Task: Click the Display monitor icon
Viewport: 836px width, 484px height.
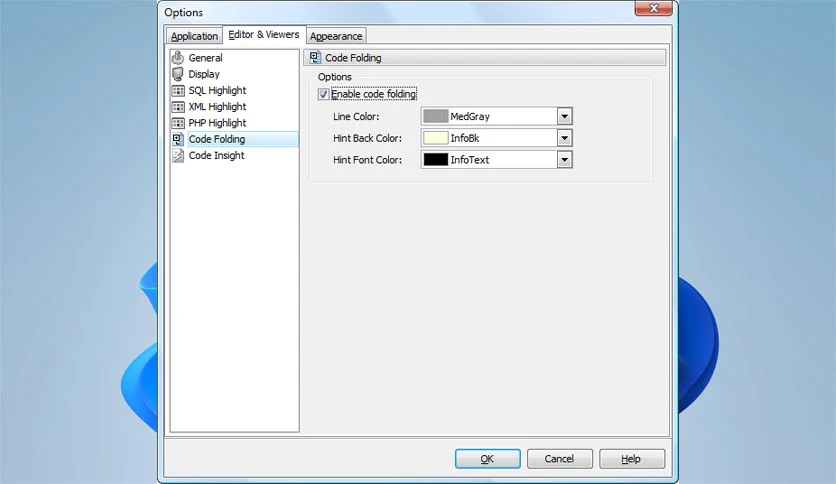Action: point(178,74)
